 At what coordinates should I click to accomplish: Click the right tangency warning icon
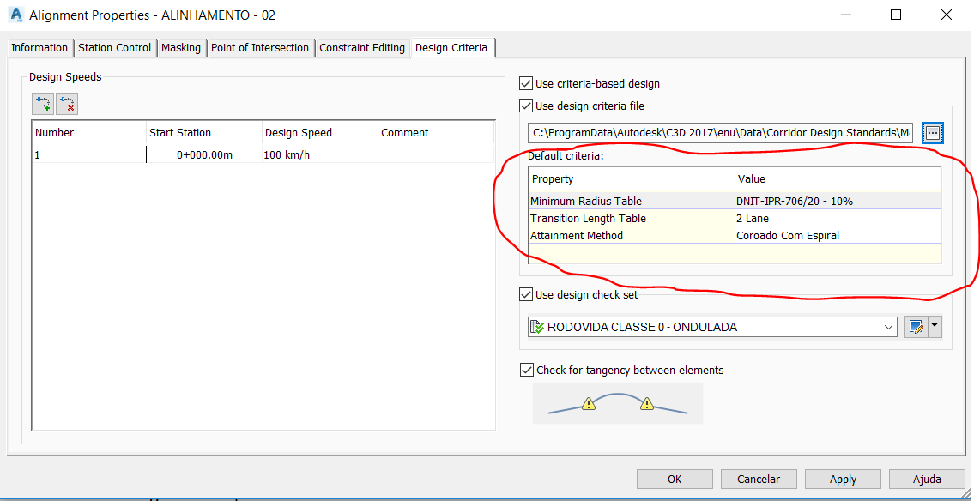pos(647,403)
